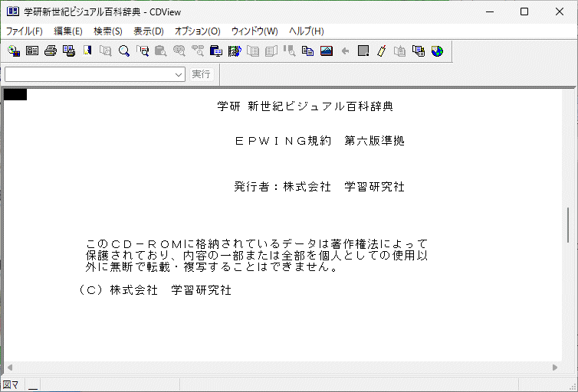Open the ウィンドウ(W) menu
Image resolution: width=578 pixels, height=392 pixels.
pyautogui.click(x=255, y=31)
